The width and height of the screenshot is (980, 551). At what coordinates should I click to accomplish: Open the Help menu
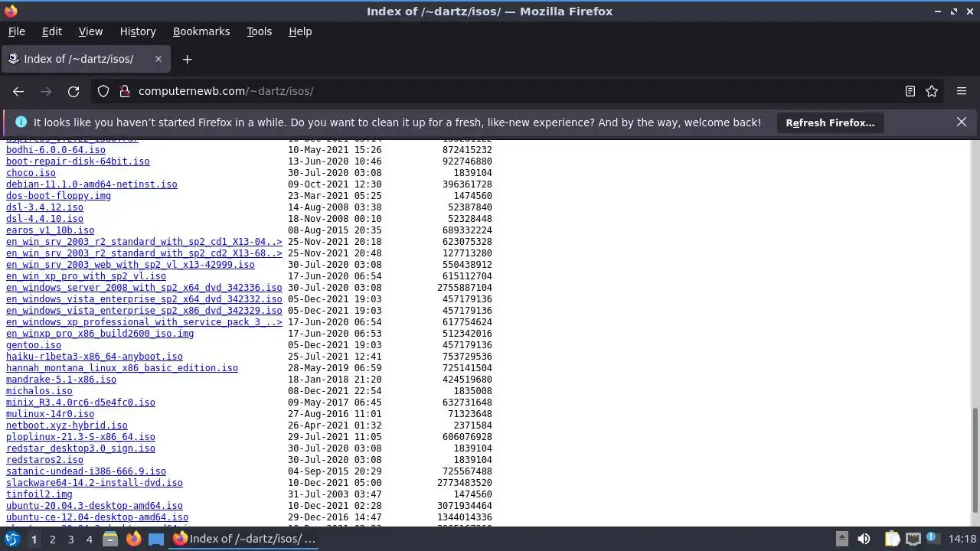(x=300, y=31)
